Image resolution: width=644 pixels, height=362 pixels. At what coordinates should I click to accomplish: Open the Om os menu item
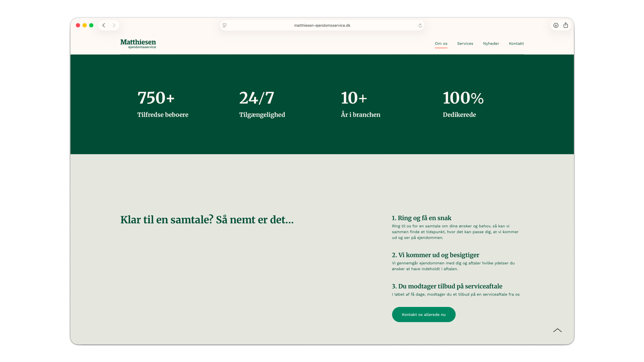(x=441, y=43)
